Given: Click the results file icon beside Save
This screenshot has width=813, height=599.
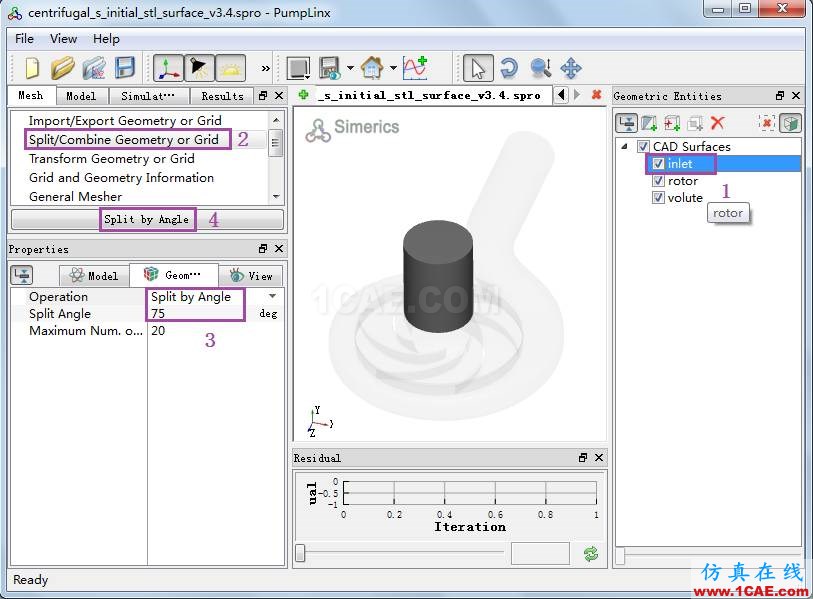Looking at the screenshot, I should point(94,68).
